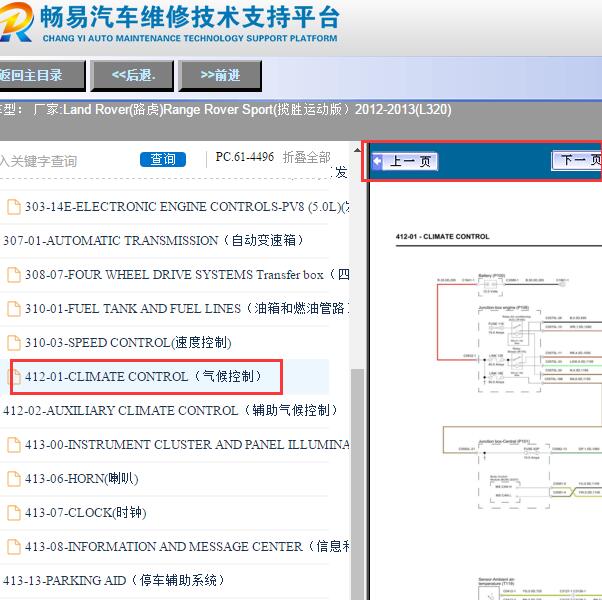Go forward with >>前进 button
Screen dimensions: 602x600
(x=220, y=76)
